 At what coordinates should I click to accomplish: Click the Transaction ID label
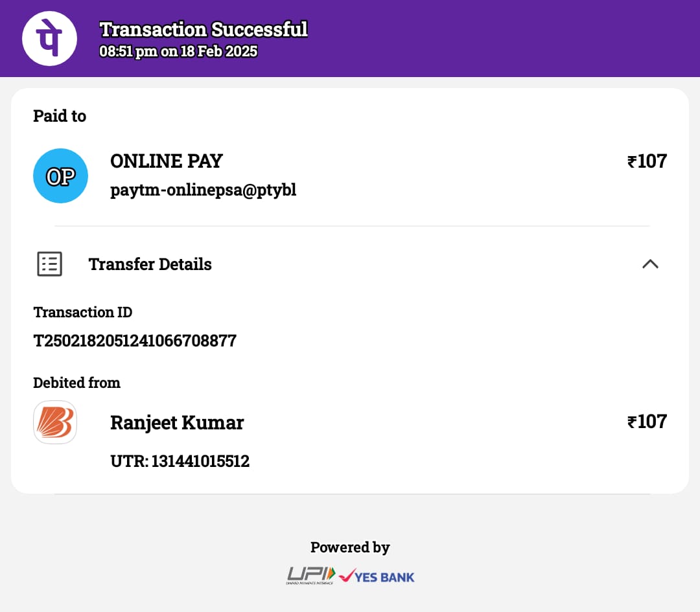click(x=82, y=312)
